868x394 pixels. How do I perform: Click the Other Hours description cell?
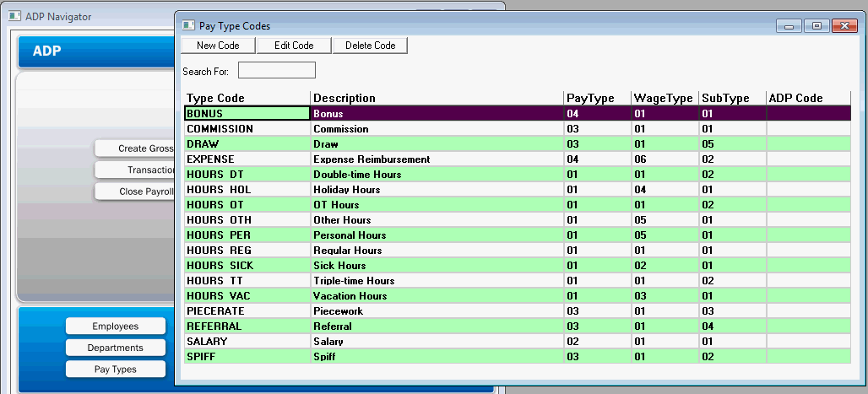pos(437,219)
